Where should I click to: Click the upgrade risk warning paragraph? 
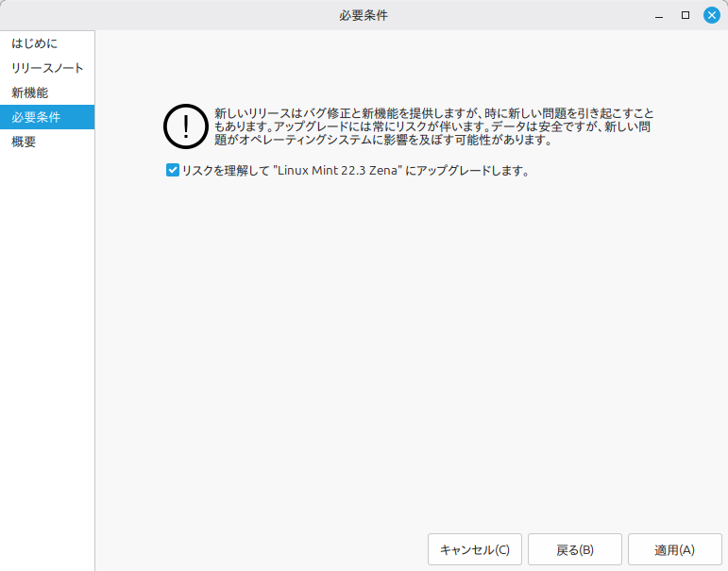tap(432, 126)
